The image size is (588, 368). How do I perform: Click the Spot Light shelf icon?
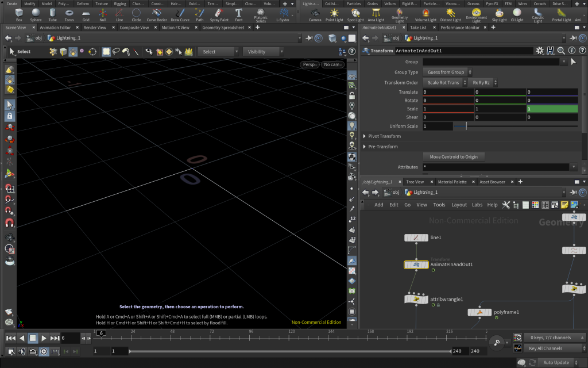(355, 14)
